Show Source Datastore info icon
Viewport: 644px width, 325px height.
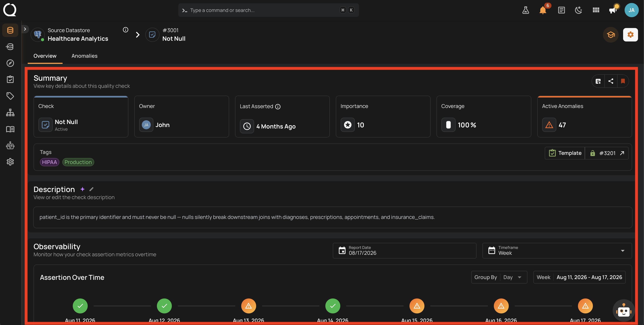pyautogui.click(x=126, y=30)
